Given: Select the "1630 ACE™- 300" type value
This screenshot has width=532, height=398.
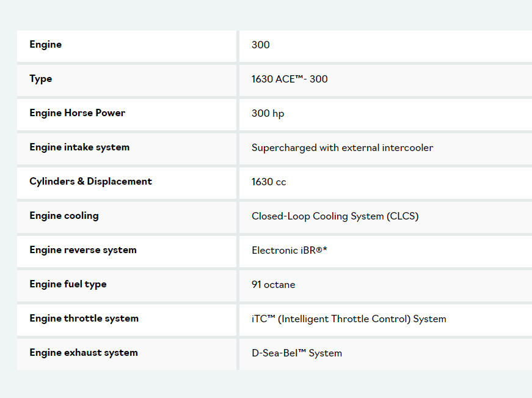Looking at the screenshot, I should point(290,79).
